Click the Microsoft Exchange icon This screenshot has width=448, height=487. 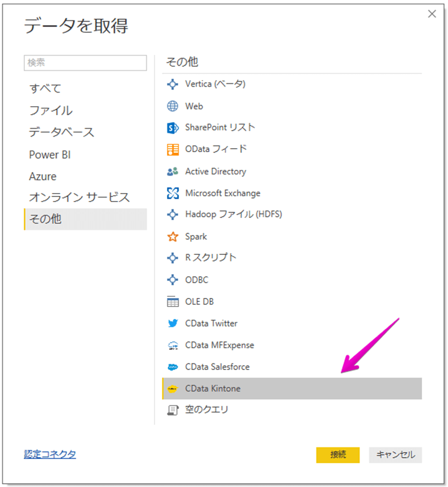(172, 193)
